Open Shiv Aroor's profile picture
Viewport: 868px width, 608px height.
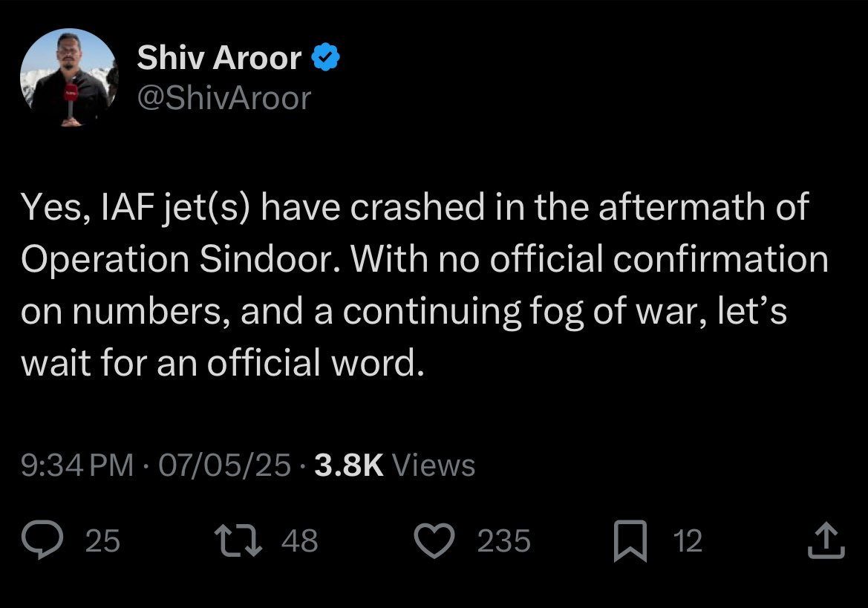pyautogui.click(x=69, y=79)
